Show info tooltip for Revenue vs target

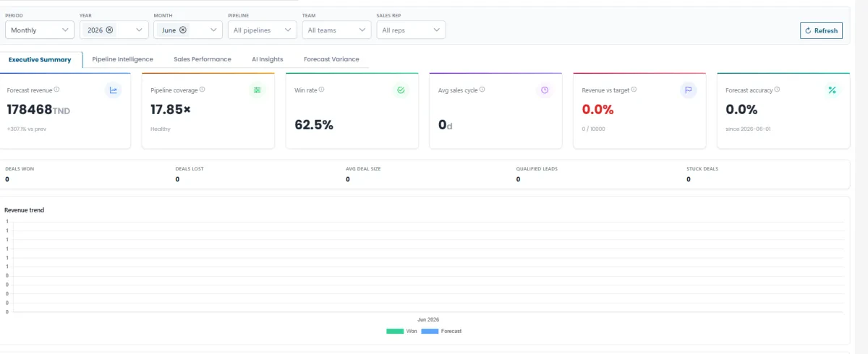point(634,90)
